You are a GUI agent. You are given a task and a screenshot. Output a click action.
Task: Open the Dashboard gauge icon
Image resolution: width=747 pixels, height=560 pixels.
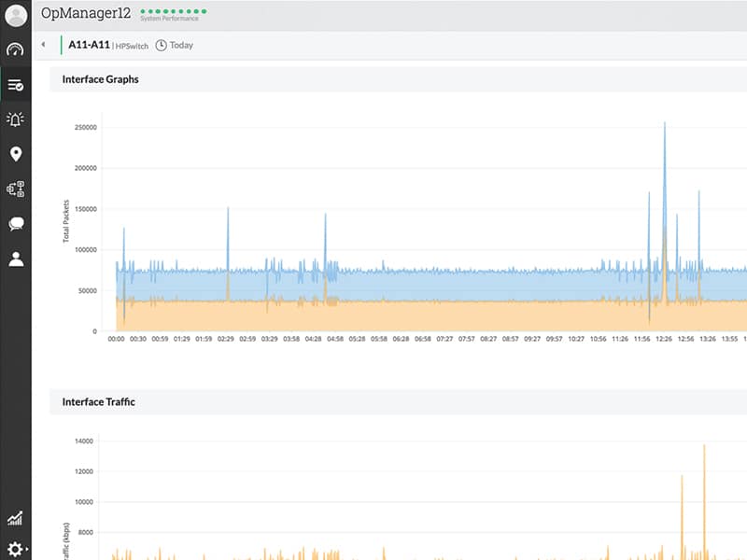pyautogui.click(x=15, y=50)
